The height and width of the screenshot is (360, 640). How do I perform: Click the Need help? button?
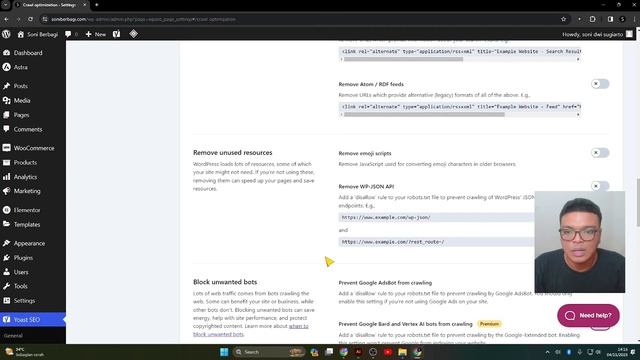coord(588,316)
